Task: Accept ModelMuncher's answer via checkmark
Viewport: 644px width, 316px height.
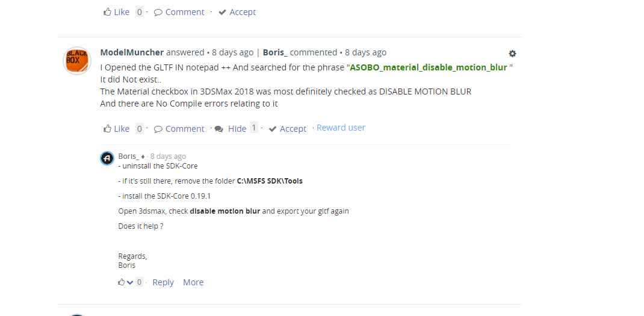Action: point(288,129)
